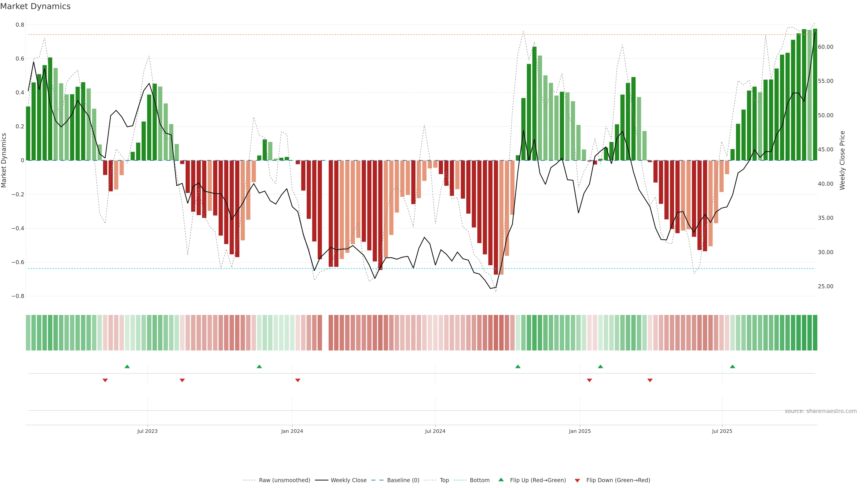
Task: Click the Jul 2024 x-axis label
Action: 435,431
